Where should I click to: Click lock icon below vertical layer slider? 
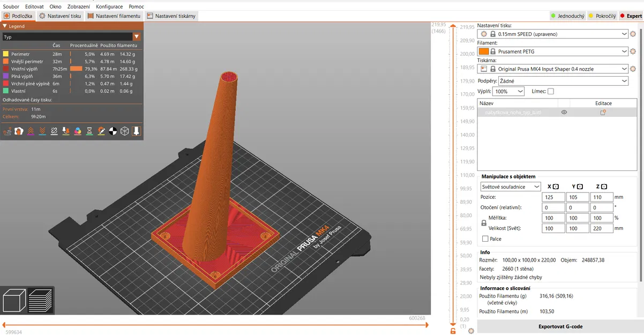[x=453, y=331]
